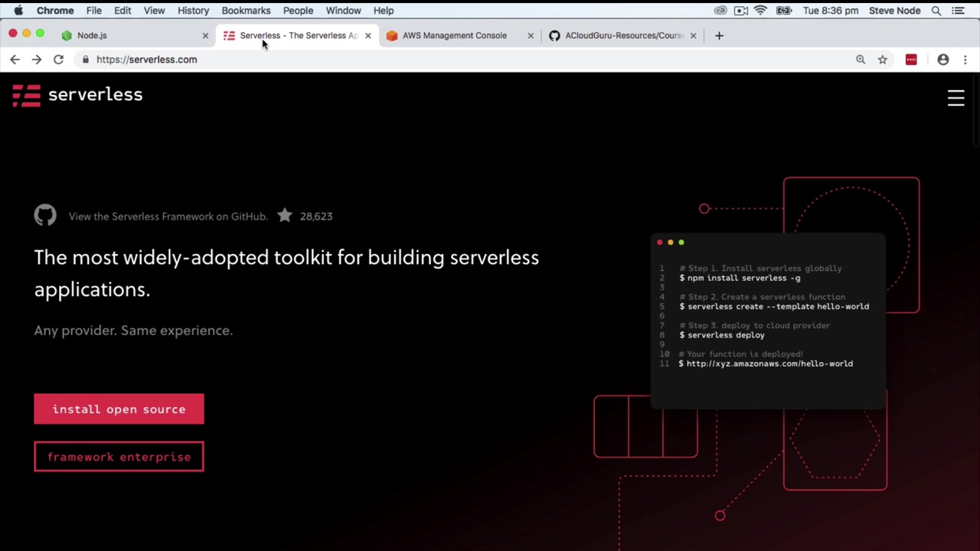Click the 28,623 star count

coord(316,217)
